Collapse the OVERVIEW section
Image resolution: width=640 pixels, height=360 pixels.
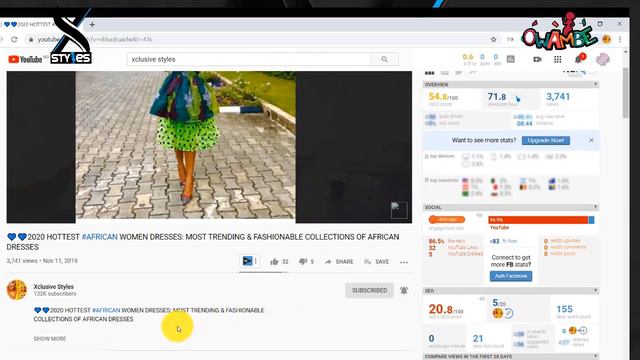(x=596, y=84)
